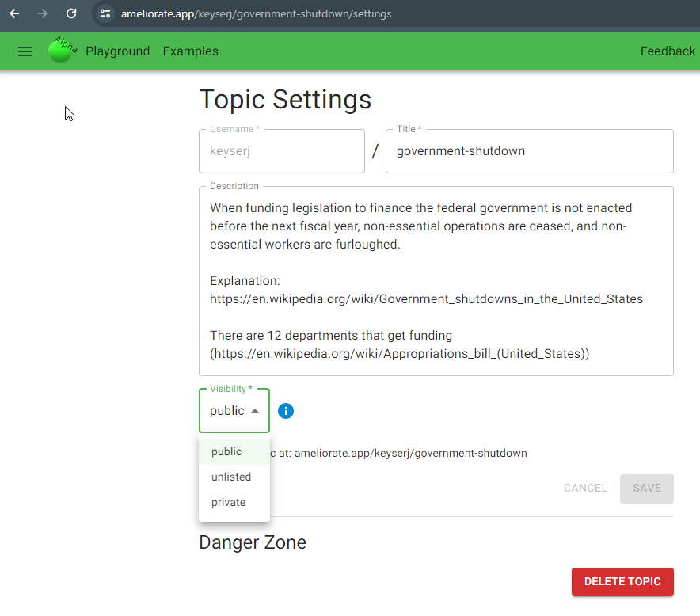Reload the page with the refresh icon
Image resolution: width=700 pixels, height=616 pixels.
tap(71, 13)
